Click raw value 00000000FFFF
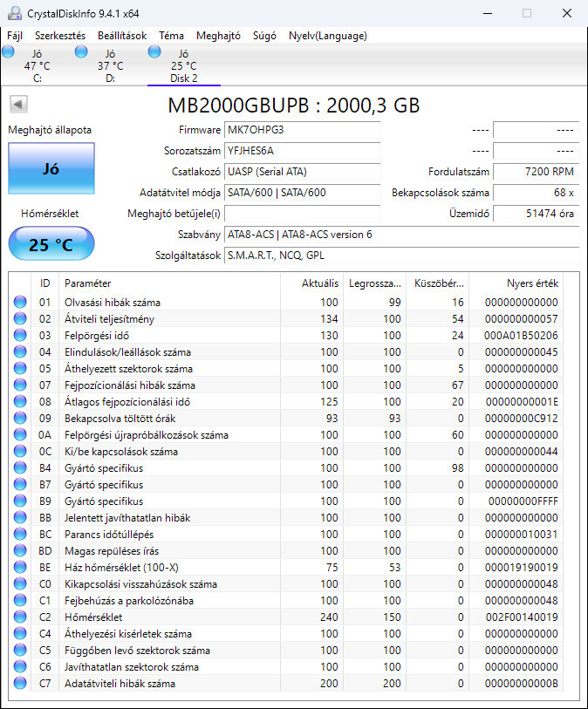This screenshot has height=709, width=588. pyautogui.click(x=523, y=501)
